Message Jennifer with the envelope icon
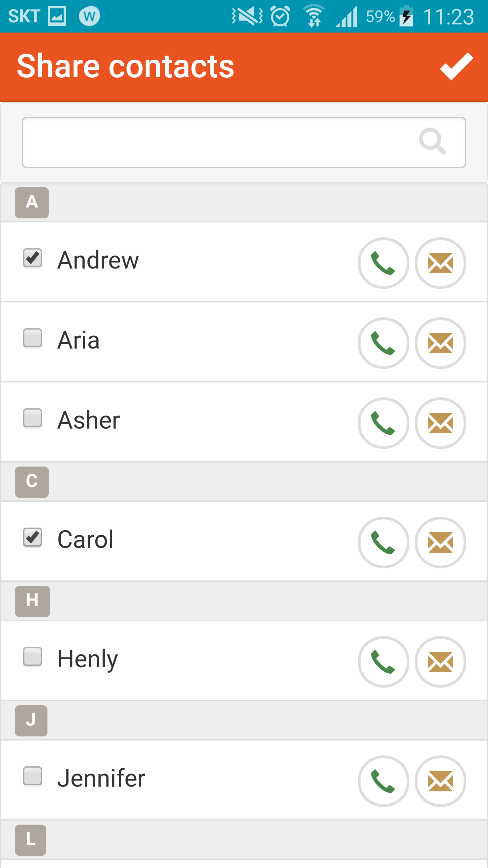This screenshot has height=868, width=488. 441,781
